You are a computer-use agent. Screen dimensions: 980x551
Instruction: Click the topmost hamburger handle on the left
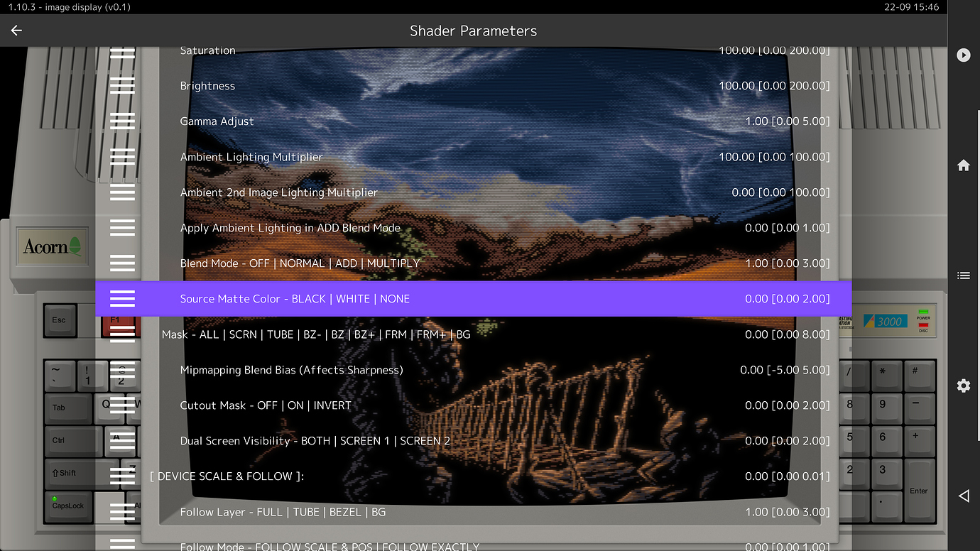click(122, 50)
